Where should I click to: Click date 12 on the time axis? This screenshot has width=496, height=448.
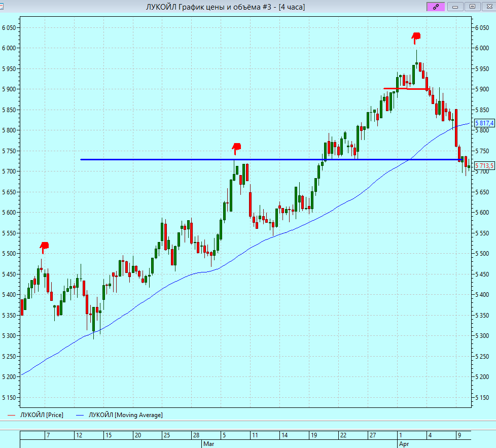(79, 435)
